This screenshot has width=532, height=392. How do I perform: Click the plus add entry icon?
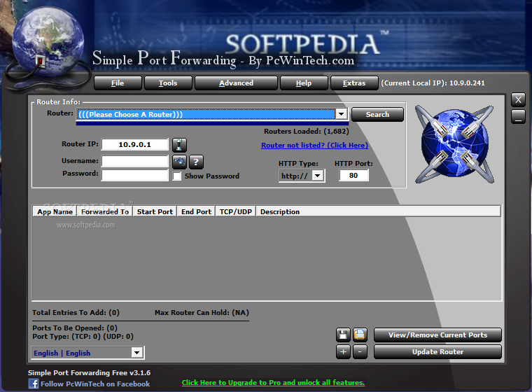tap(343, 351)
